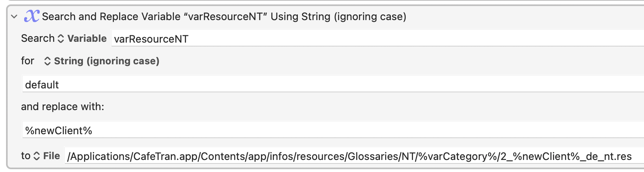Image resolution: width=644 pixels, height=172 pixels.
Task: Click the search field containing "default"
Action: [333, 84]
